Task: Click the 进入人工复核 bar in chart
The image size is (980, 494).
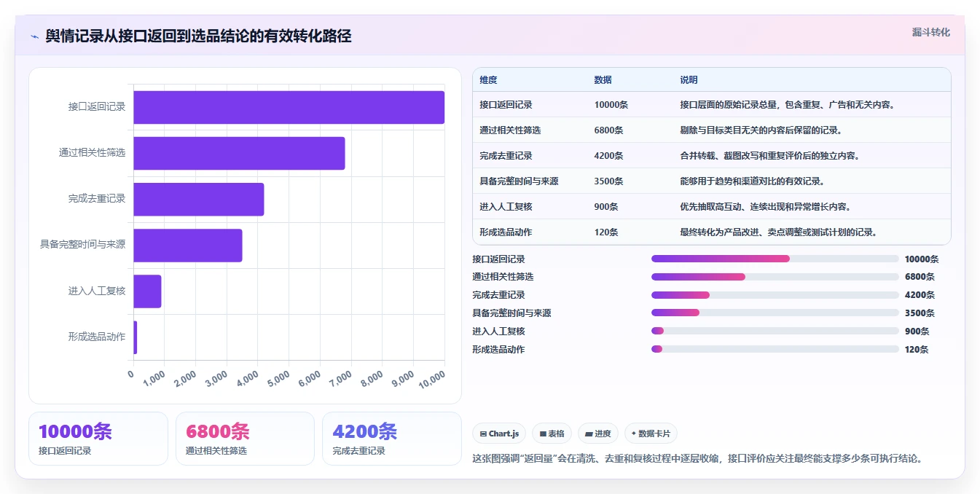Action: [x=147, y=291]
